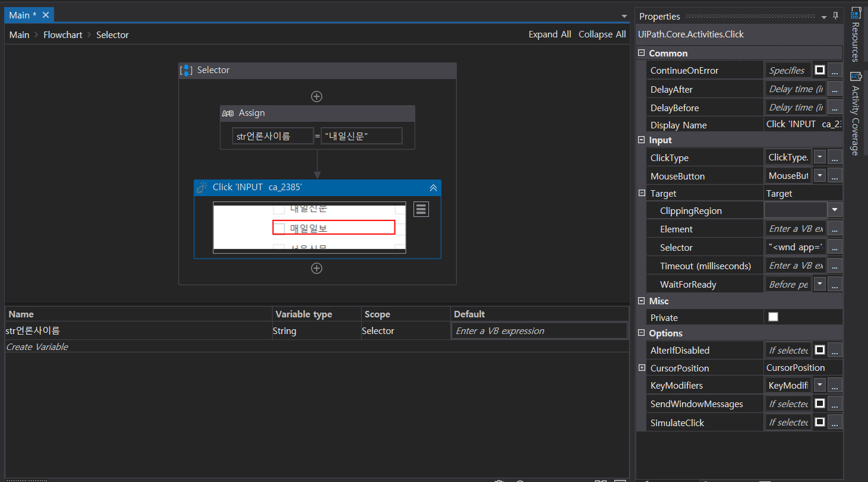Click the Assign activity icon
Image resolution: width=868 pixels, height=482 pixels.
tap(228, 113)
